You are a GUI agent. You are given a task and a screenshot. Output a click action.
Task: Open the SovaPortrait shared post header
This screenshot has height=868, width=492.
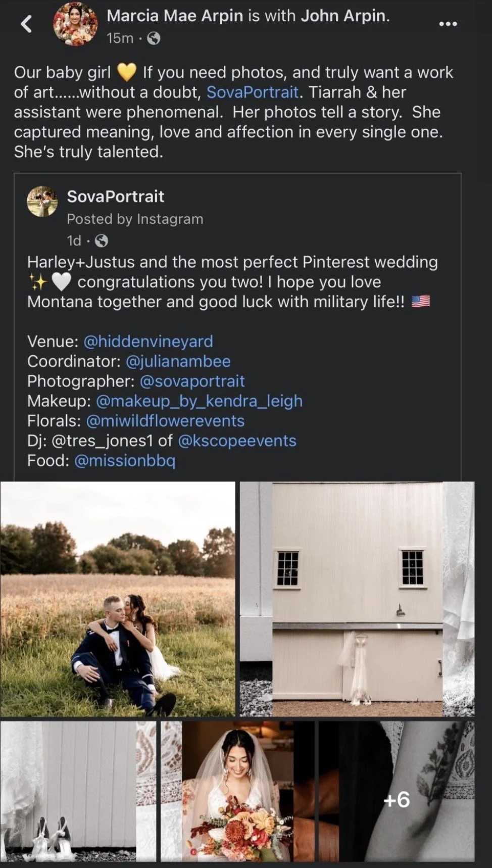(116, 196)
